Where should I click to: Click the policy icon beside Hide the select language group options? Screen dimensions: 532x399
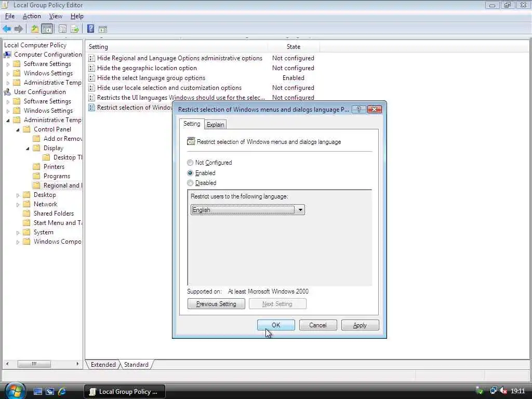click(x=91, y=78)
